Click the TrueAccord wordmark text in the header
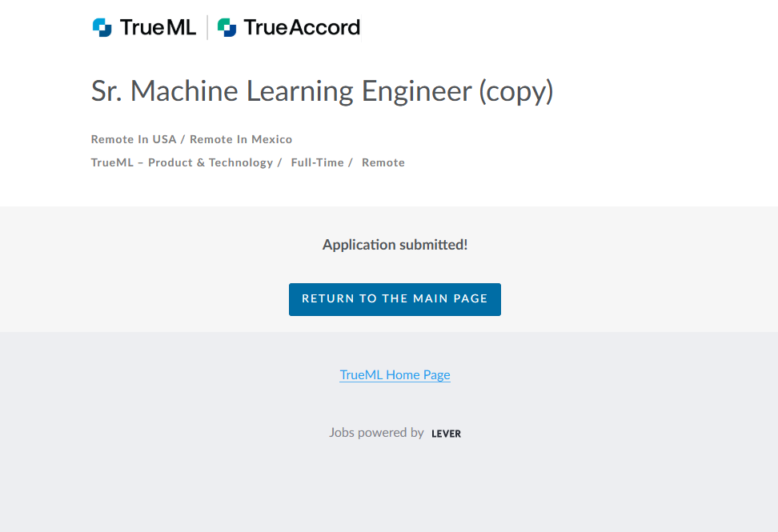Screen dimensions: 778x532 point(302,28)
